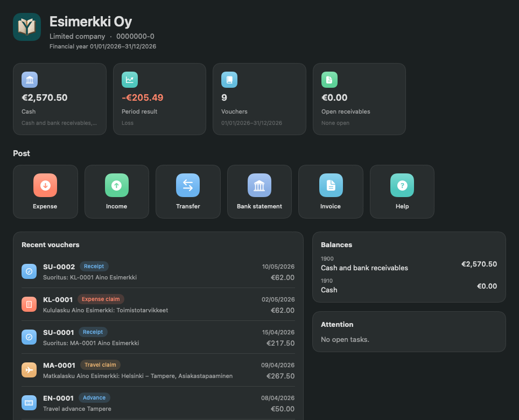The image size is (519, 420).
Task: Click the checkmark icon beside SU-0002
Action: point(29,271)
